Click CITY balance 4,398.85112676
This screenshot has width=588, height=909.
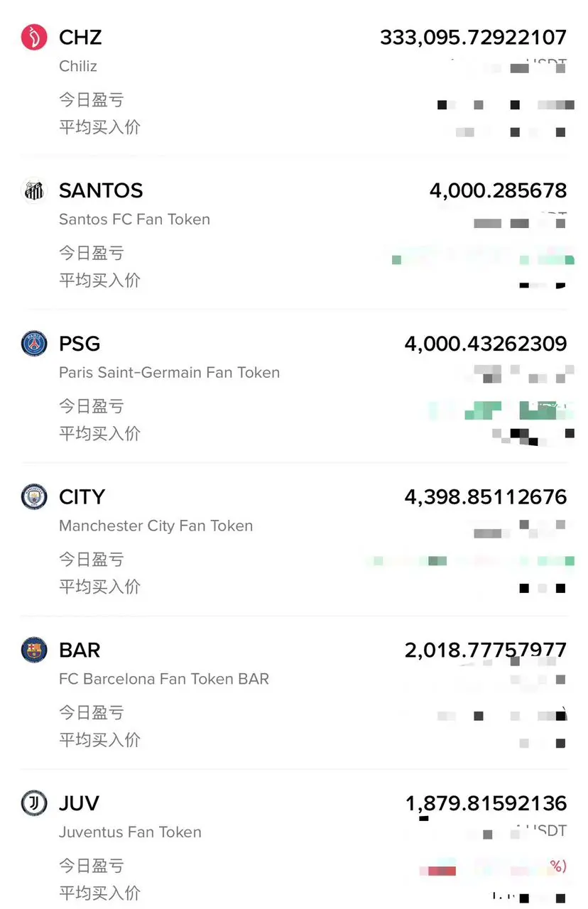[486, 496]
